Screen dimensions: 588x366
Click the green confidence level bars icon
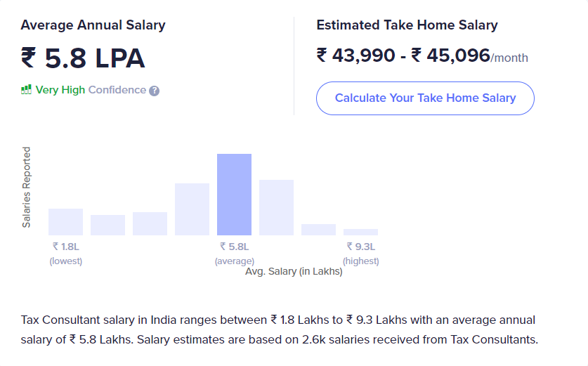[x=27, y=90]
